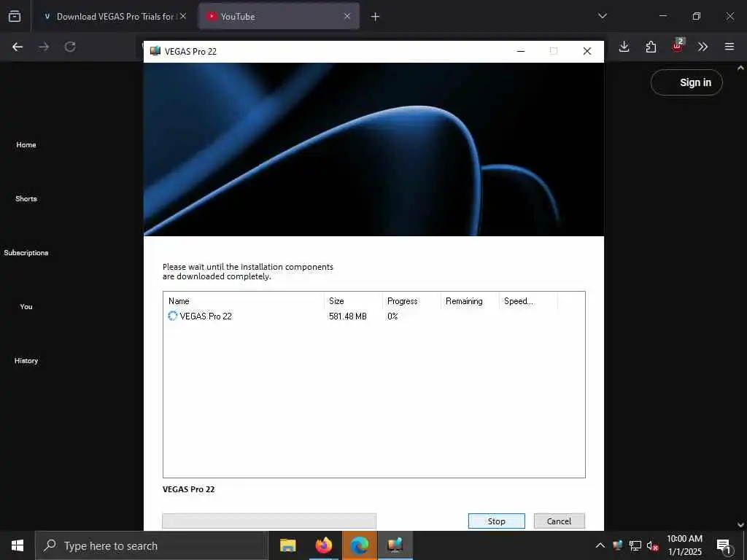Restore down the browser window
747x560 pixels.
697,16
